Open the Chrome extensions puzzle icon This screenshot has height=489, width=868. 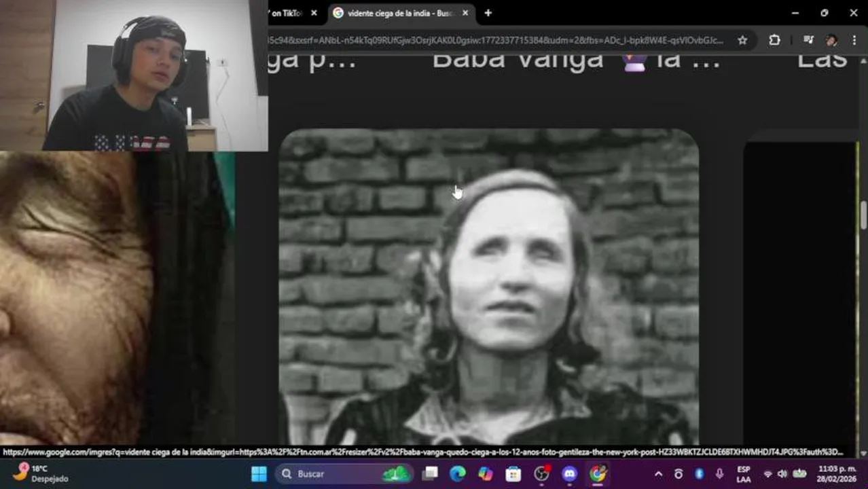774,40
